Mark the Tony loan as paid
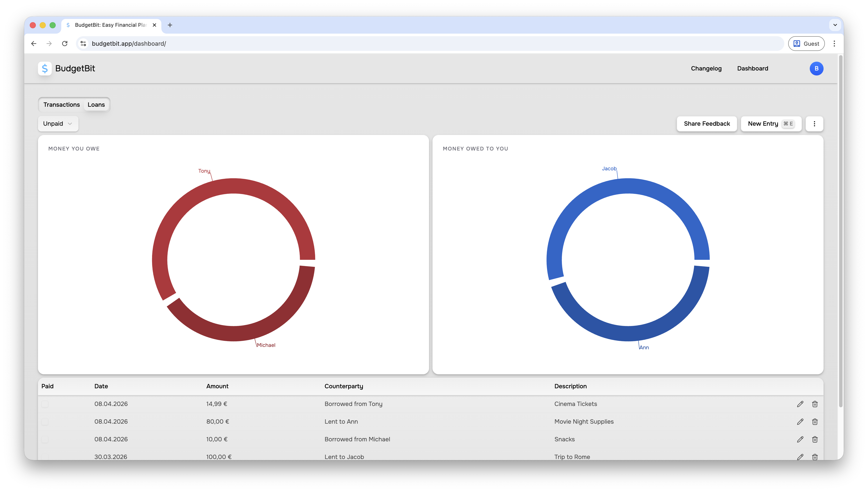868x492 pixels. click(x=45, y=404)
